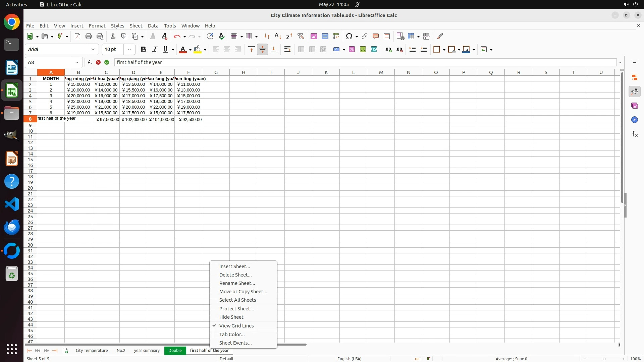This screenshot has width=644, height=362.
Task: Select Protect Sheet in context menu
Action: (x=236, y=309)
